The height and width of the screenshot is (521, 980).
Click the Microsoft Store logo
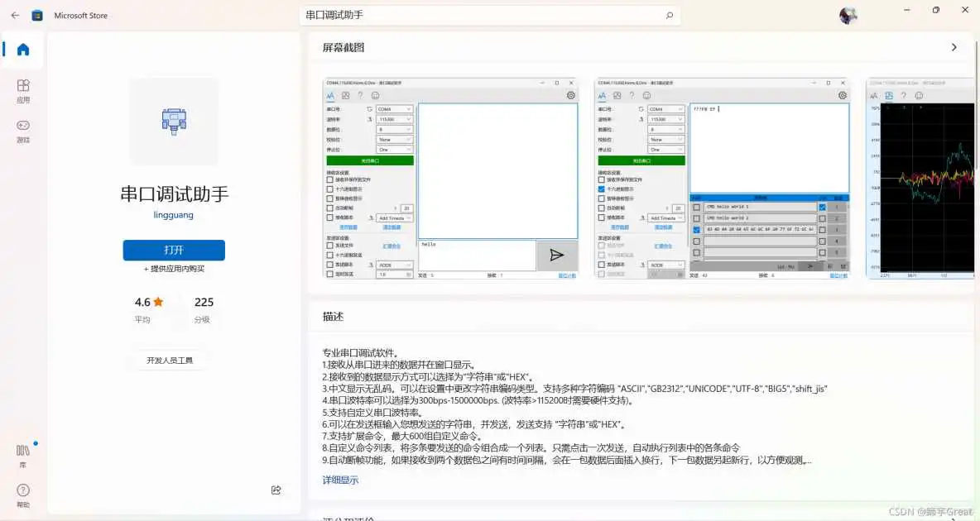36,14
